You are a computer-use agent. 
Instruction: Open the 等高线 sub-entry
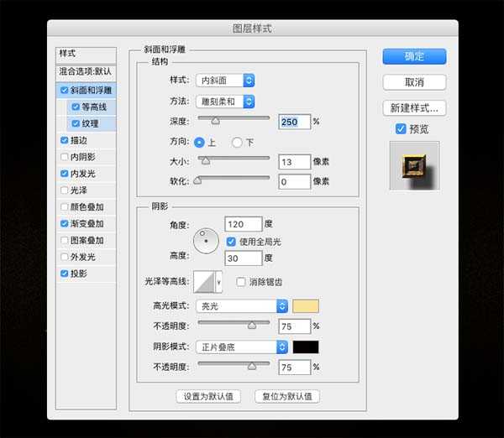pos(94,107)
